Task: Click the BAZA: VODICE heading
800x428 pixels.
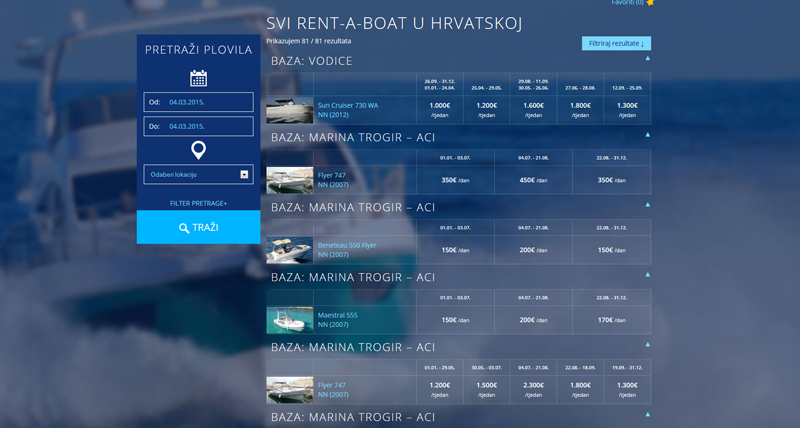Action: [x=312, y=61]
